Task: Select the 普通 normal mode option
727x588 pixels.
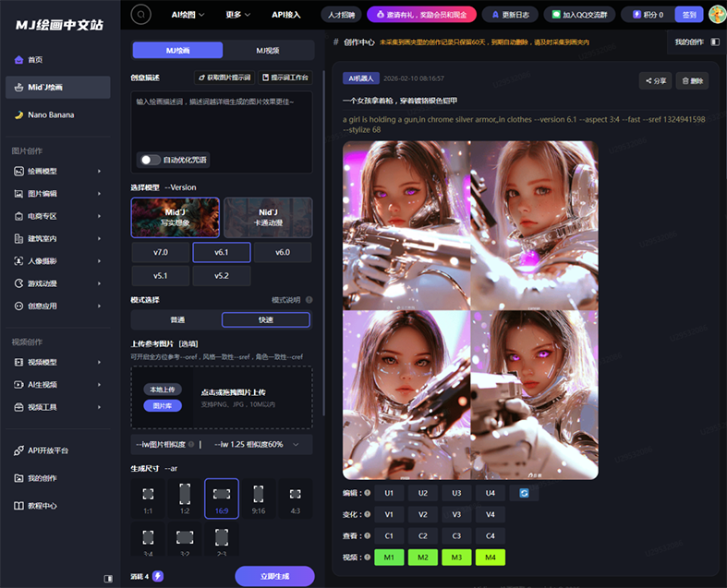Action: click(x=177, y=319)
